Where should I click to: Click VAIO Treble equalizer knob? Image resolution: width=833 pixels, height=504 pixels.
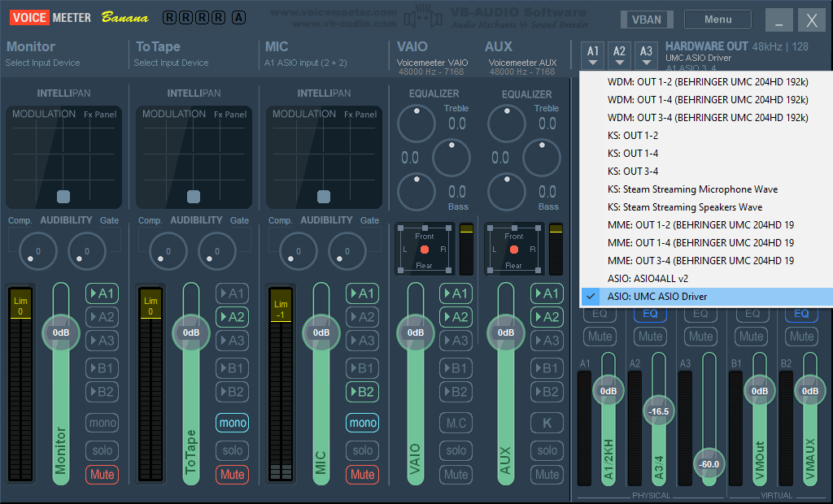click(416, 124)
